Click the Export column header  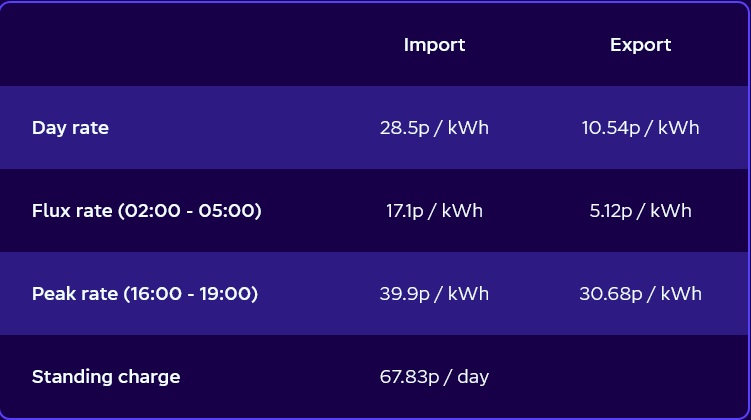point(640,45)
